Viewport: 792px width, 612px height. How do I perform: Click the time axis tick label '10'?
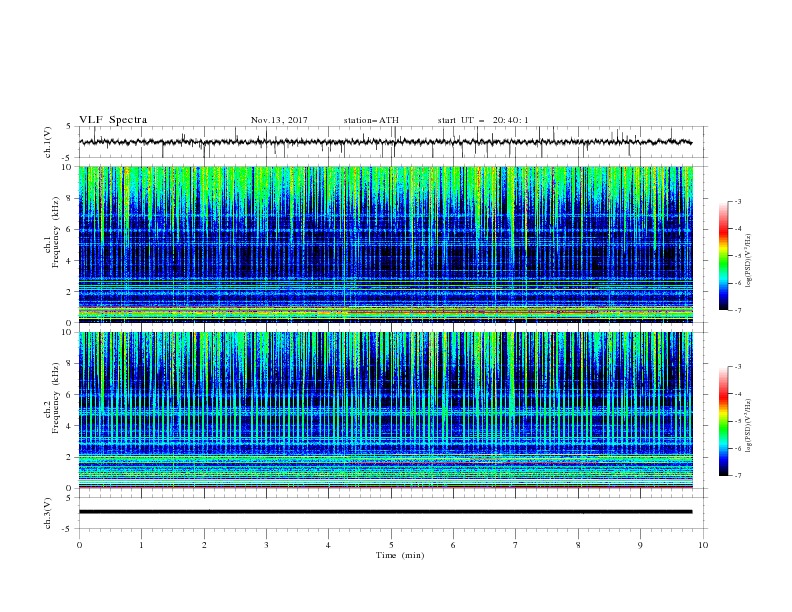coord(703,545)
